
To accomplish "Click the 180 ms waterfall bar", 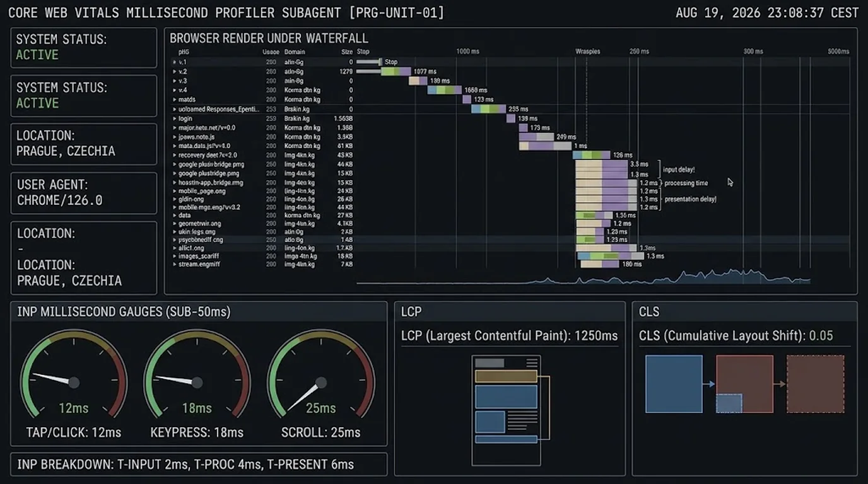I will [x=599, y=265].
